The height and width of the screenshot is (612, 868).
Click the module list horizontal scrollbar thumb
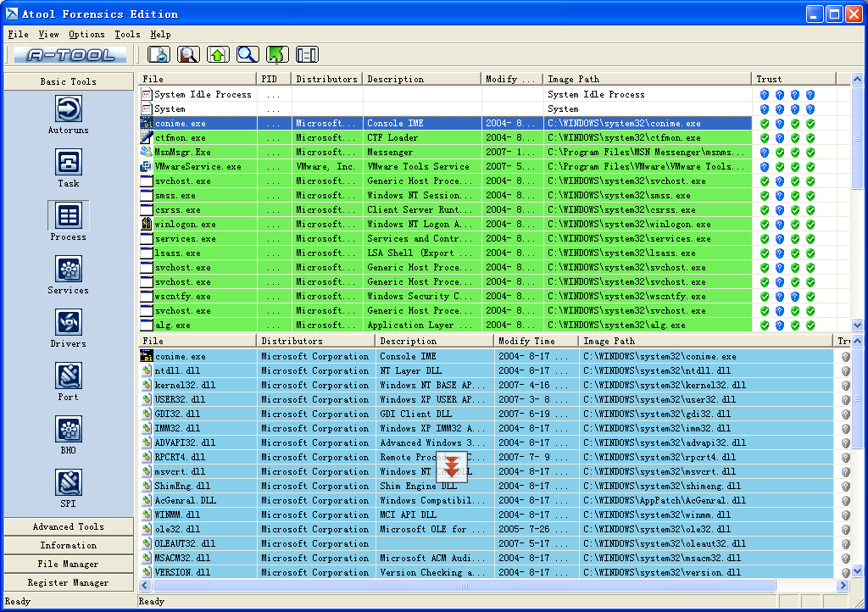[465, 585]
